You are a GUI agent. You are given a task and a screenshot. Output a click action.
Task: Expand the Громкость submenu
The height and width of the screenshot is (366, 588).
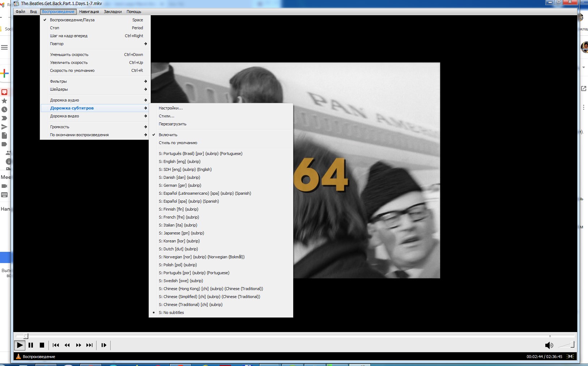point(95,127)
